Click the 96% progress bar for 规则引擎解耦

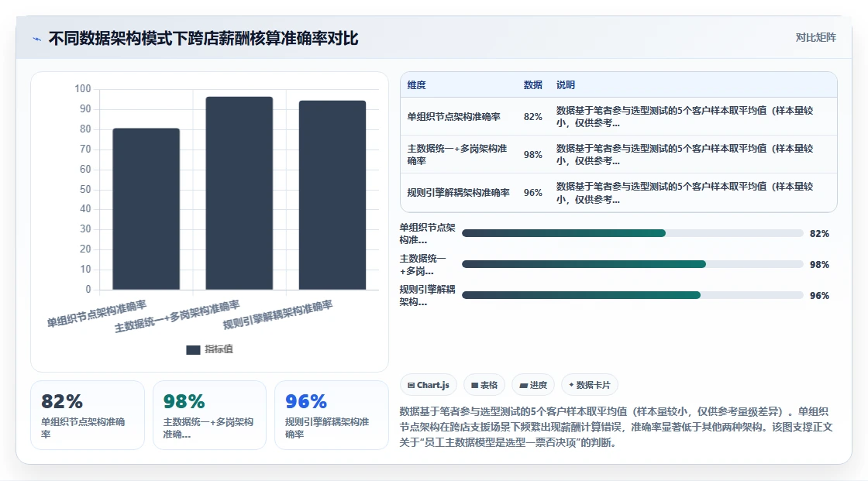point(632,296)
